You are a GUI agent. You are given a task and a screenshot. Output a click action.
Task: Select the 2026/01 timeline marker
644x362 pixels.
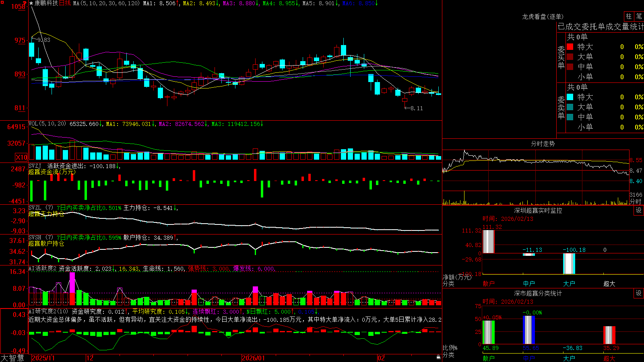[254, 358]
